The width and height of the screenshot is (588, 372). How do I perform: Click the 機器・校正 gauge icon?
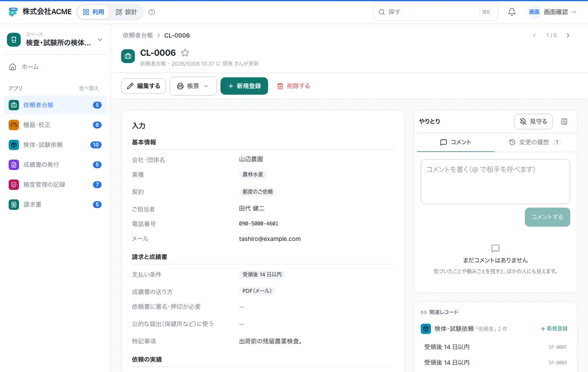tap(14, 125)
